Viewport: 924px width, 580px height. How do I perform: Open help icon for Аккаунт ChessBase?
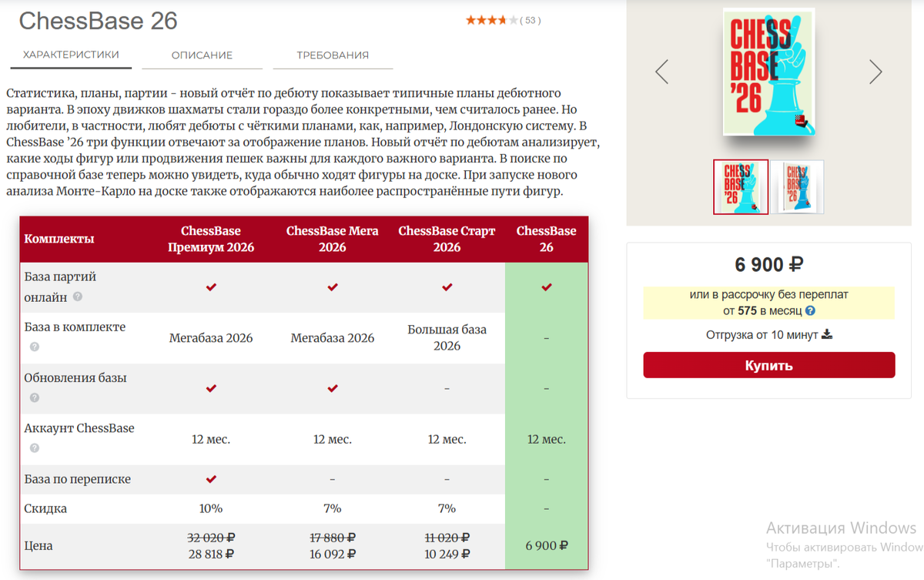pos(35,448)
